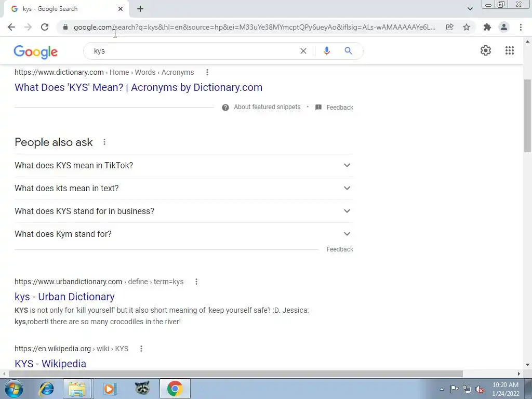Open the raccoon app on taskbar

coord(142,389)
